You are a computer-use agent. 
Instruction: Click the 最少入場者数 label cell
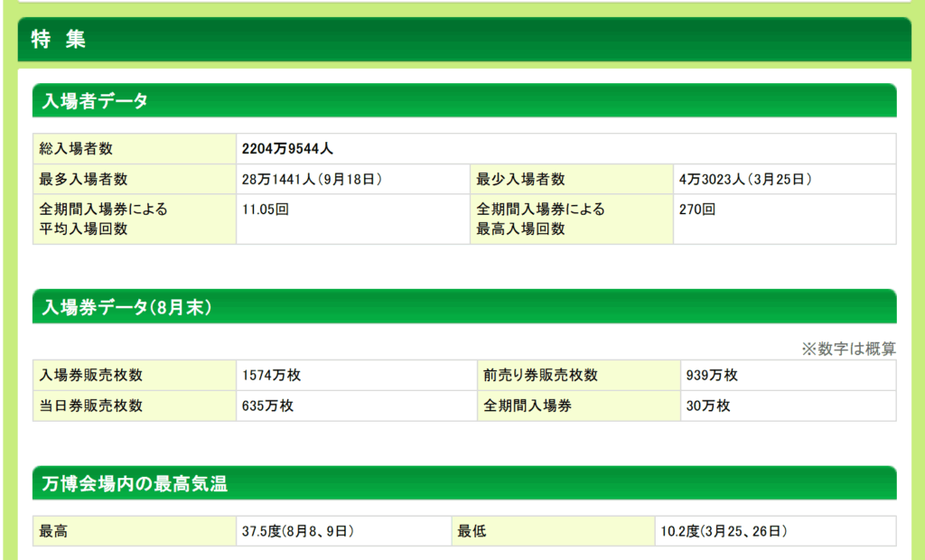pos(520,180)
